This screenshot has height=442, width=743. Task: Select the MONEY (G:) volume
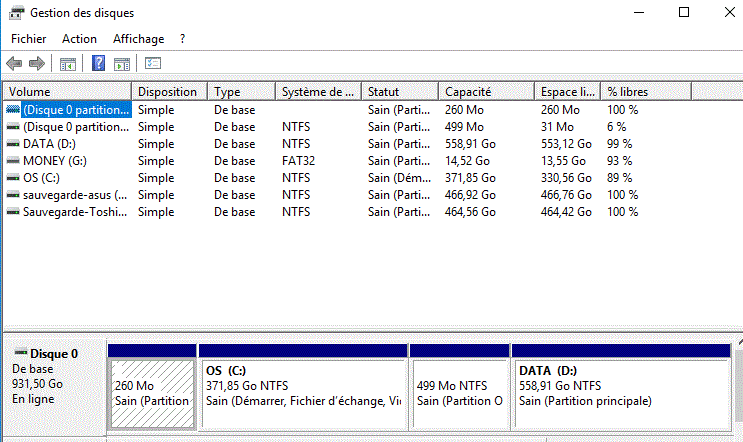point(55,161)
